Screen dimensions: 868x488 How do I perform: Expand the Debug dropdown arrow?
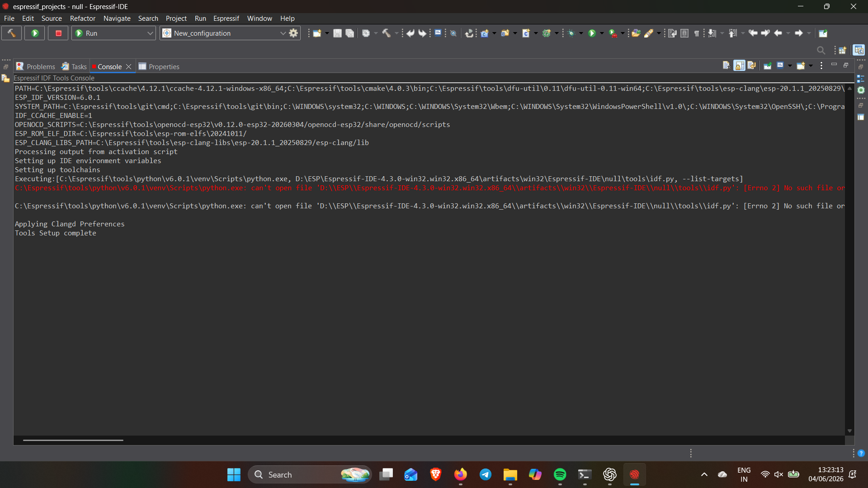tap(581, 33)
